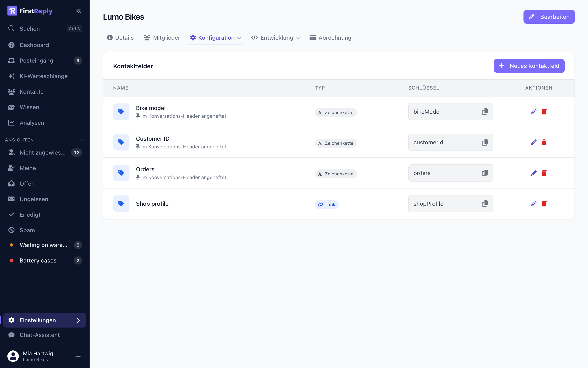Click the Orders tag icon
588x368 pixels.
click(x=121, y=173)
